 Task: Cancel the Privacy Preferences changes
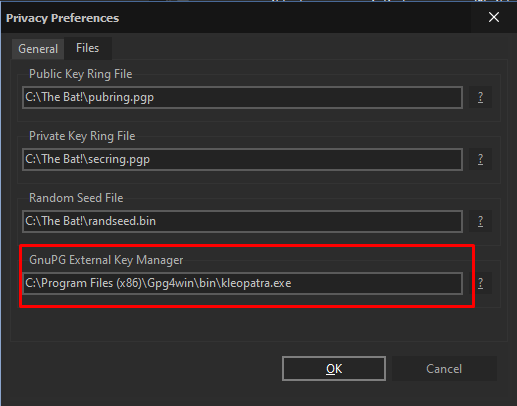(444, 369)
